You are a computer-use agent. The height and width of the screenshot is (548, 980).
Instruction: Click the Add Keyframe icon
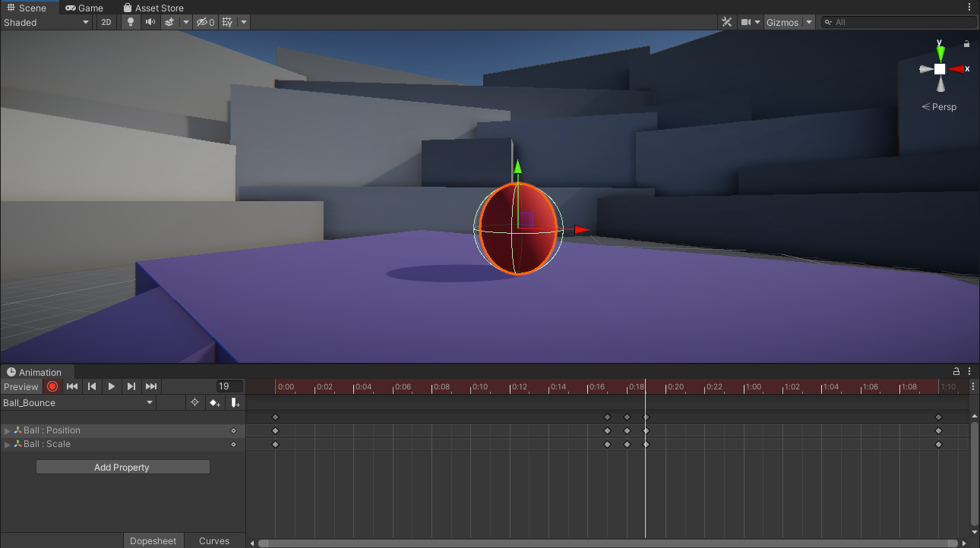[x=215, y=403]
